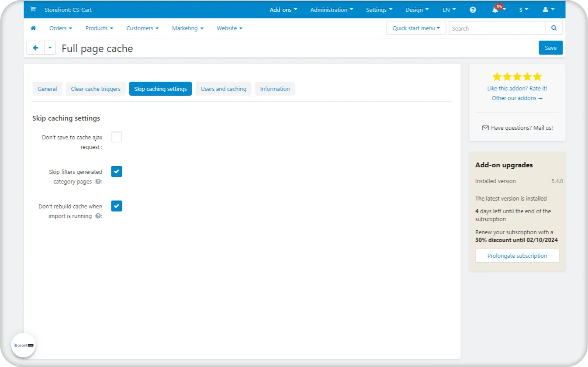Screen dimensions: 588x367
Task: Open the $ currency selector
Action: pos(524,10)
